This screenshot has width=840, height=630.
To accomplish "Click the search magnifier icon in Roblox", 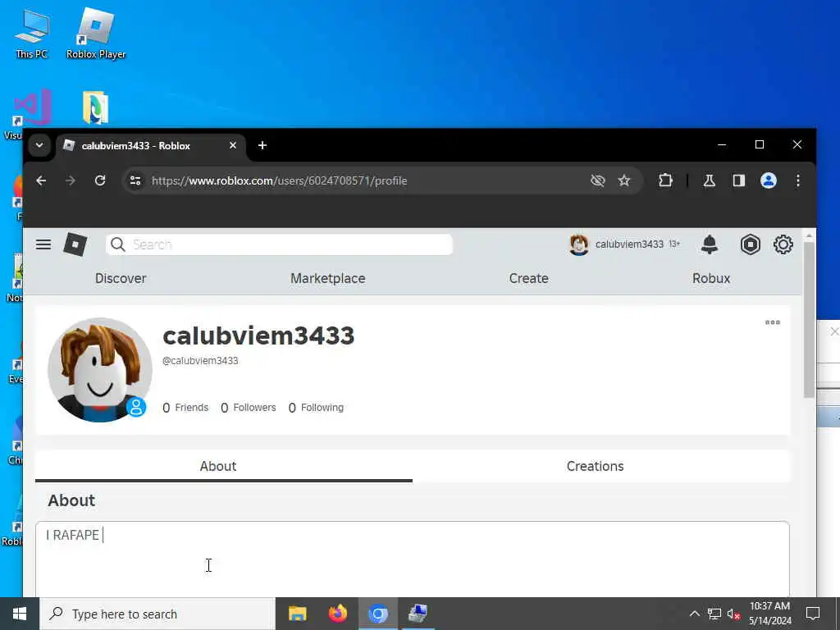I will pos(118,244).
